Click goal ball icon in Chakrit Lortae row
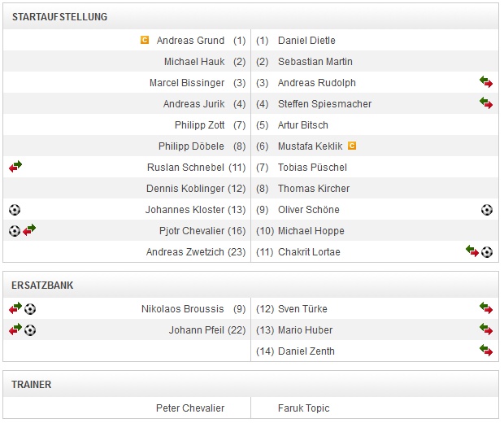This screenshot has width=504, height=423. pyautogui.click(x=487, y=251)
